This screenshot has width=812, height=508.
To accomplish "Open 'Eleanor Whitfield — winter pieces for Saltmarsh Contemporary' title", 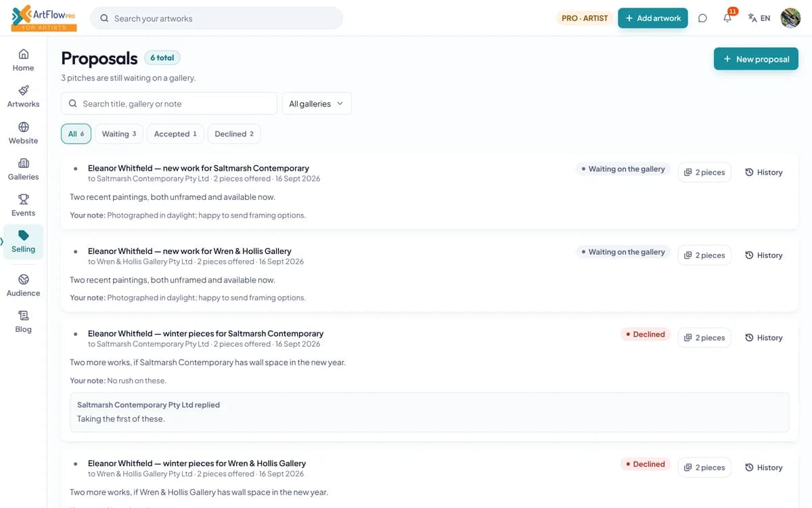I will [x=206, y=333].
